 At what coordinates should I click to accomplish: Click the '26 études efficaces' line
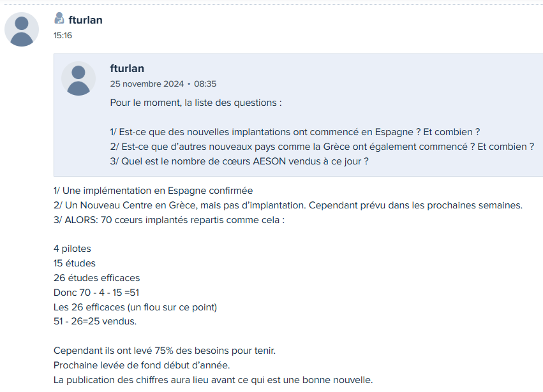pyautogui.click(x=96, y=278)
